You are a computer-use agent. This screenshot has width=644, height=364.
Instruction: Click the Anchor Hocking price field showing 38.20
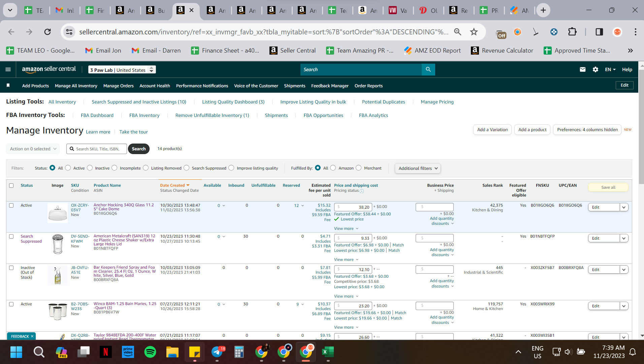pyautogui.click(x=353, y=207)
